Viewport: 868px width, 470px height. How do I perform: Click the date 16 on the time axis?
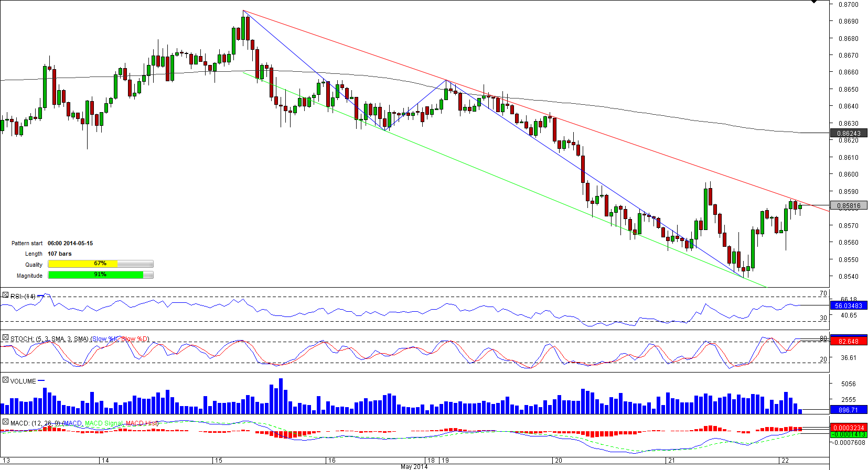pos(331,461)
